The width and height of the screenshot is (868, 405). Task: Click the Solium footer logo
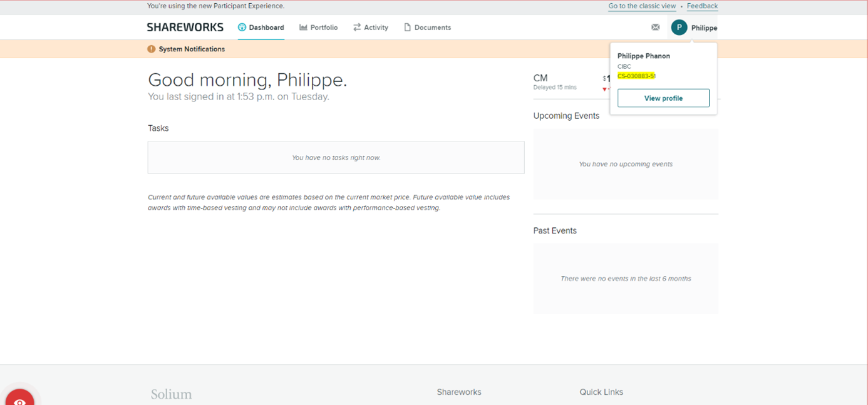click(x=171, y=394)
